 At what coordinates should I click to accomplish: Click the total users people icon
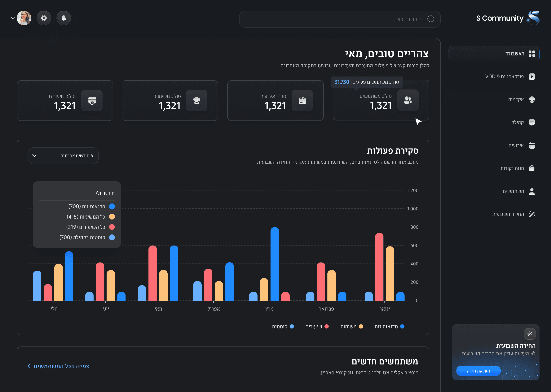(408, 100)
